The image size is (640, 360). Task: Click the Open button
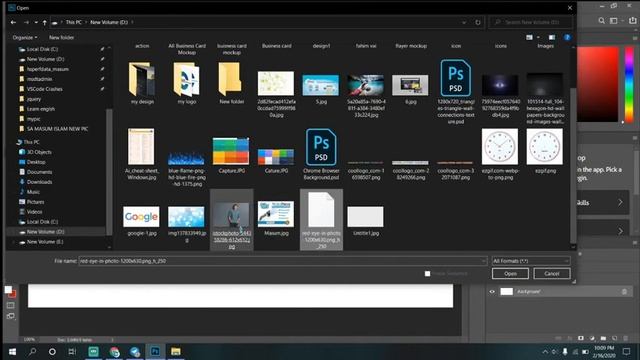coord(510,273)
